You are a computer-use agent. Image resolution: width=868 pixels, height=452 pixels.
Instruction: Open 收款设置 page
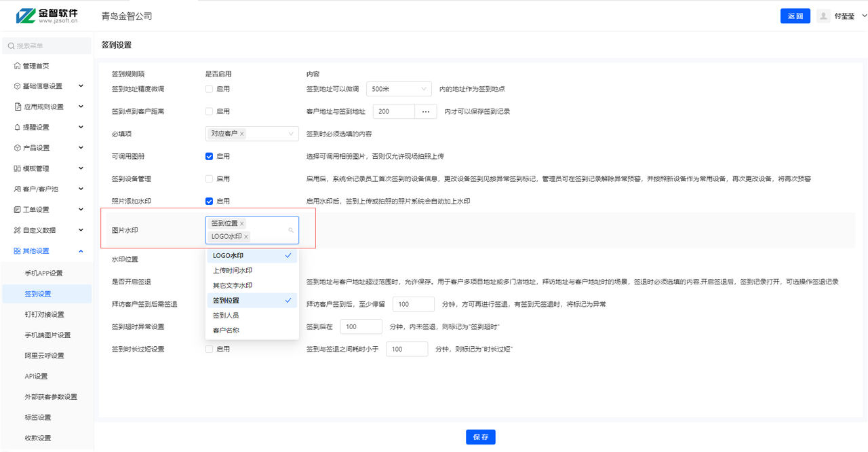(x=38, y=438)
